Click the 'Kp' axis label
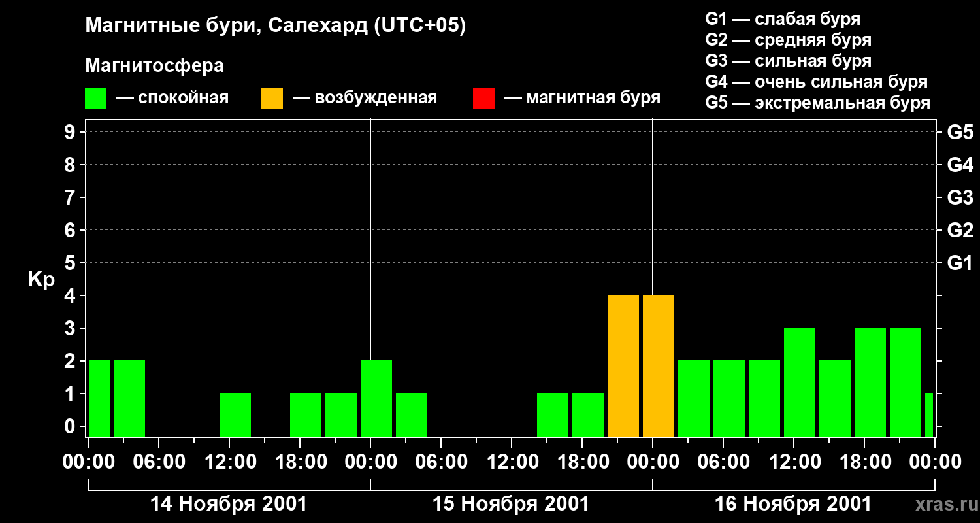This screenshot has height=523, width=980. (x=41, y=280)
